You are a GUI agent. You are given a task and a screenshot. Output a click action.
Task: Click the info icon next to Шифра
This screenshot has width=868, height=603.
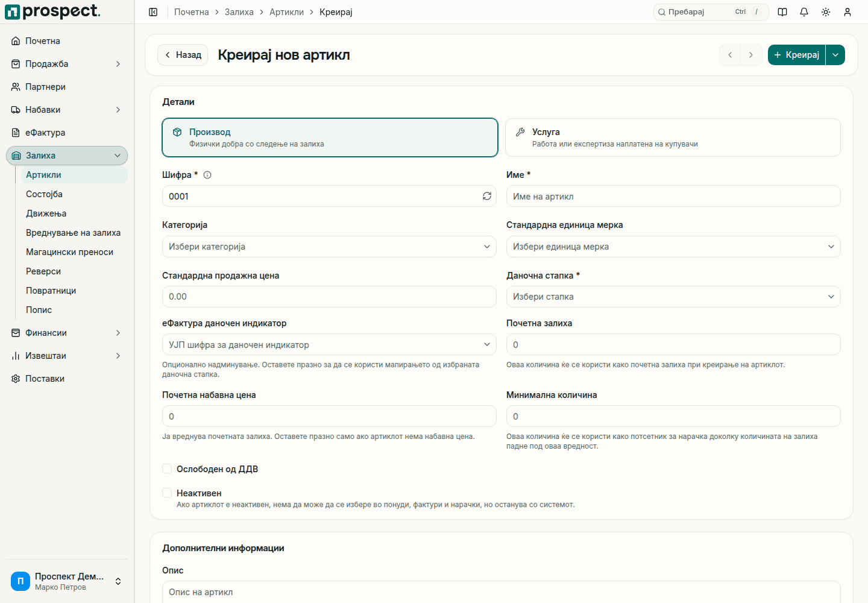[x=207, y=175]
